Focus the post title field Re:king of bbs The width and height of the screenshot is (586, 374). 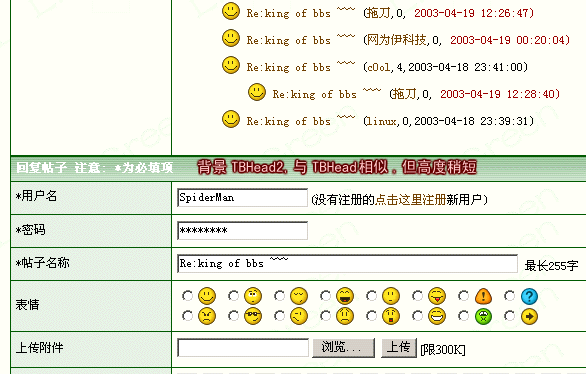point(348,264)
